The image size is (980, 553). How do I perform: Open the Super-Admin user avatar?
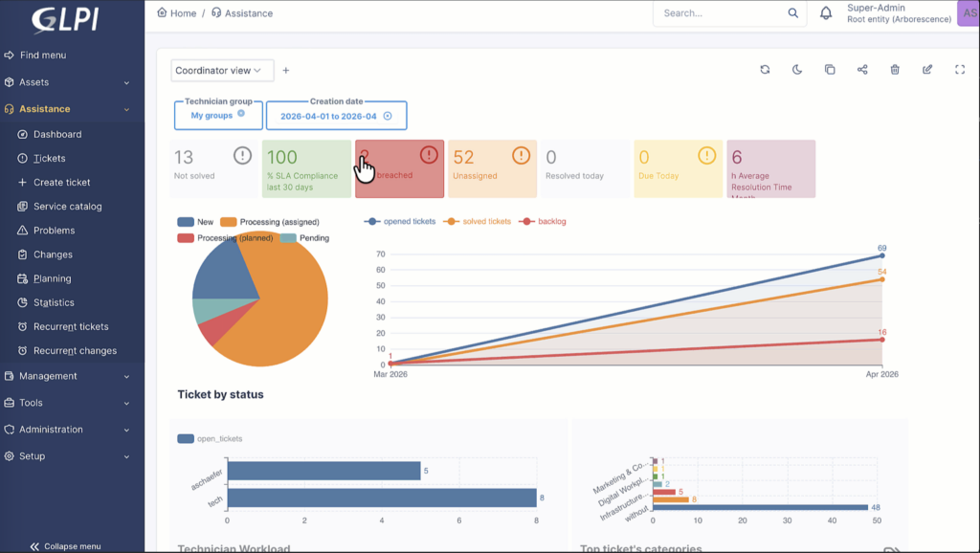(x=969, y=13)
